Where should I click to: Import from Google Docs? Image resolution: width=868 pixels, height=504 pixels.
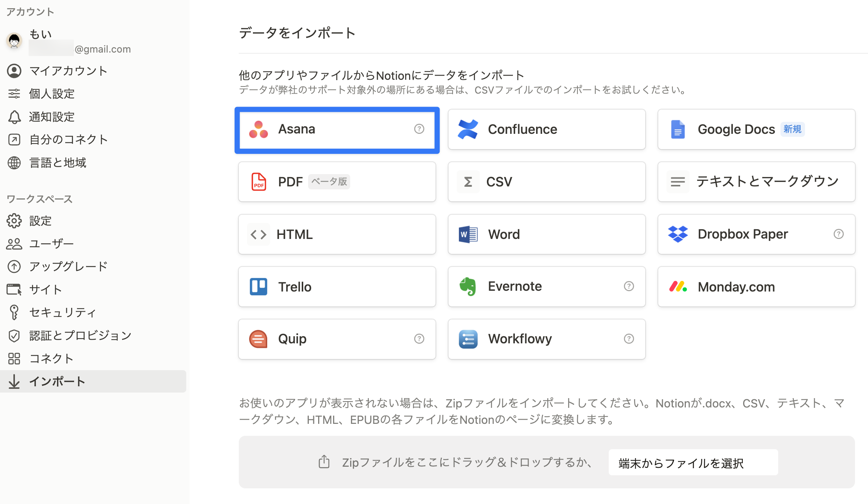coord(756,129)
